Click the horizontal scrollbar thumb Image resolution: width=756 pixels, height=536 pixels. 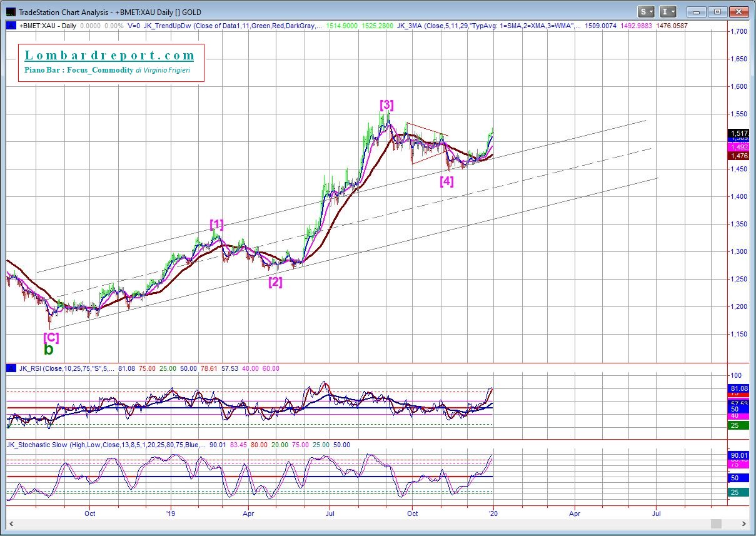coord(717,523)
